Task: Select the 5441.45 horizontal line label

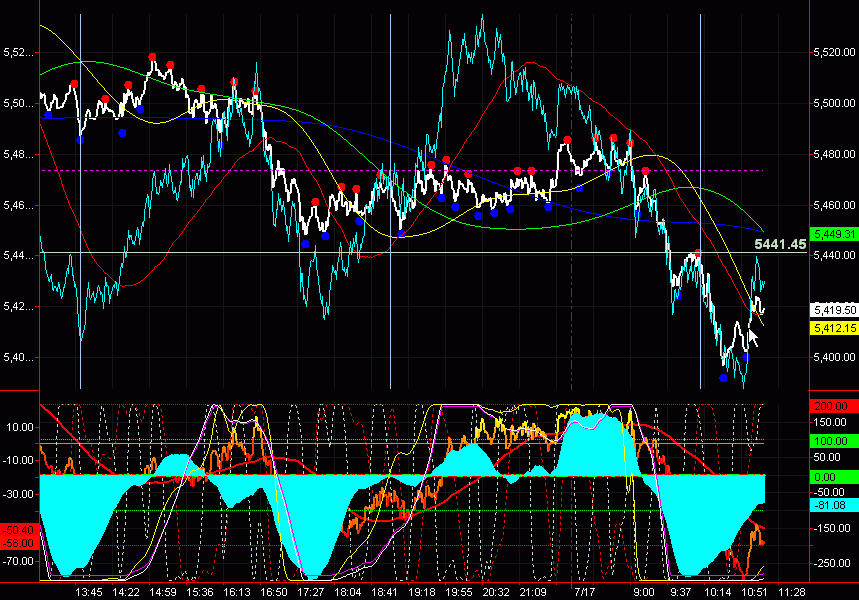Action: [780, 244]
